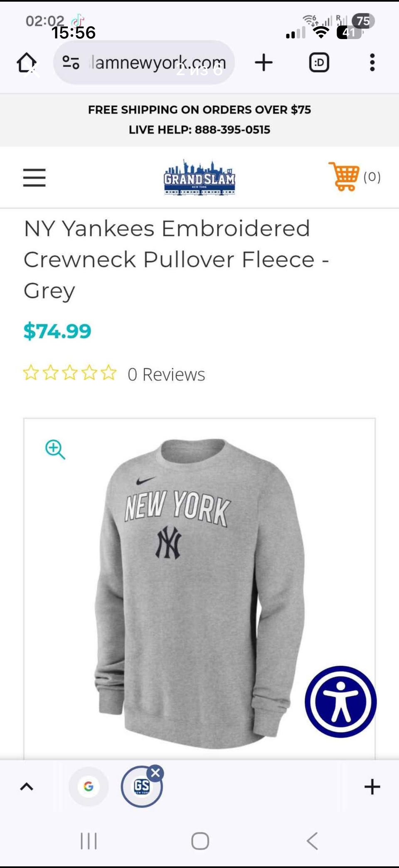This screenshot has height=868, width=399.
Task: Zoom product image with magnifier icon
Action: [x=55, y=449]
